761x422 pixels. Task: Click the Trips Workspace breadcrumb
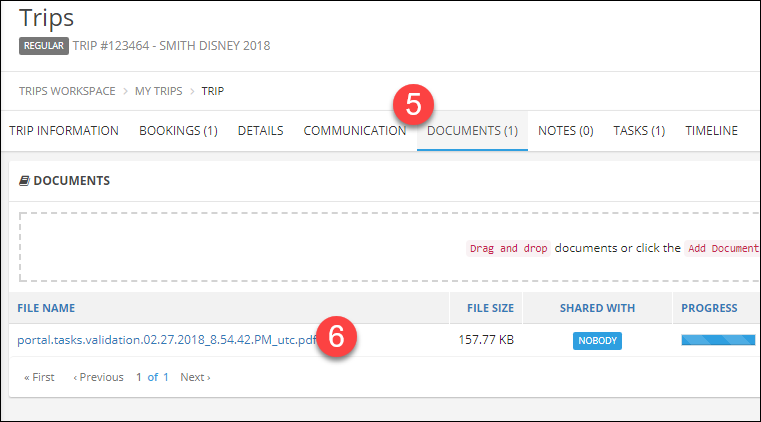tap(66, 91)
